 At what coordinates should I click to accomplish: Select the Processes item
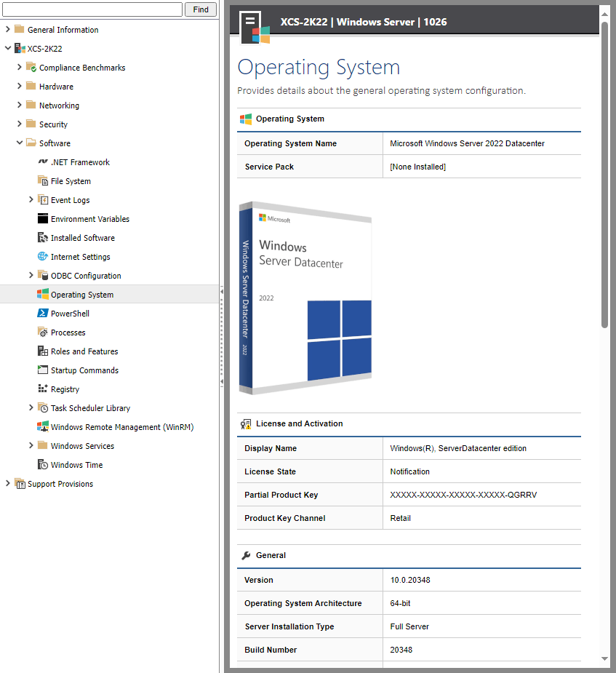(x=68, y=332)
